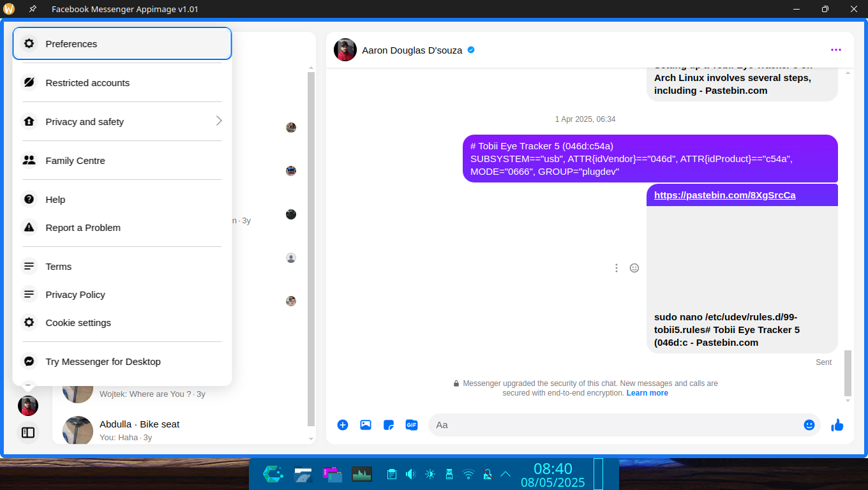
Task: Click the Restricted accounts slashed-circle icon
Action: click(x=29, y=83)
